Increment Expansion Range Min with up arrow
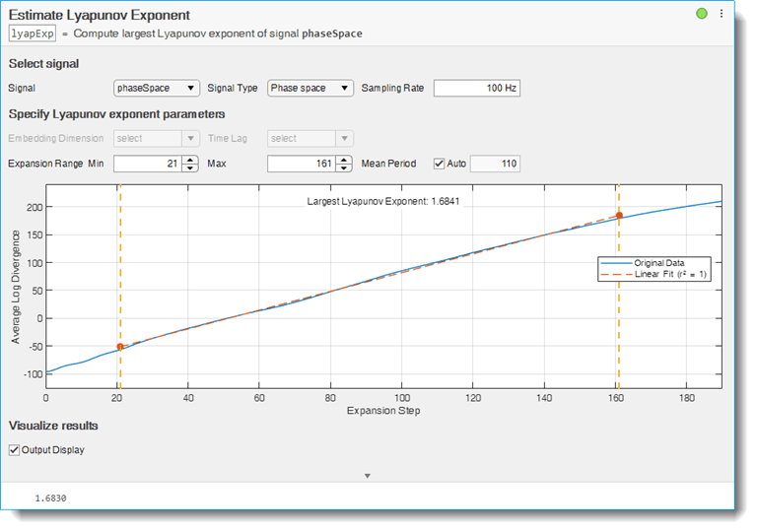The width and height of the screenshot is (757, 532). pyautogui.click(x=191, y=160)
